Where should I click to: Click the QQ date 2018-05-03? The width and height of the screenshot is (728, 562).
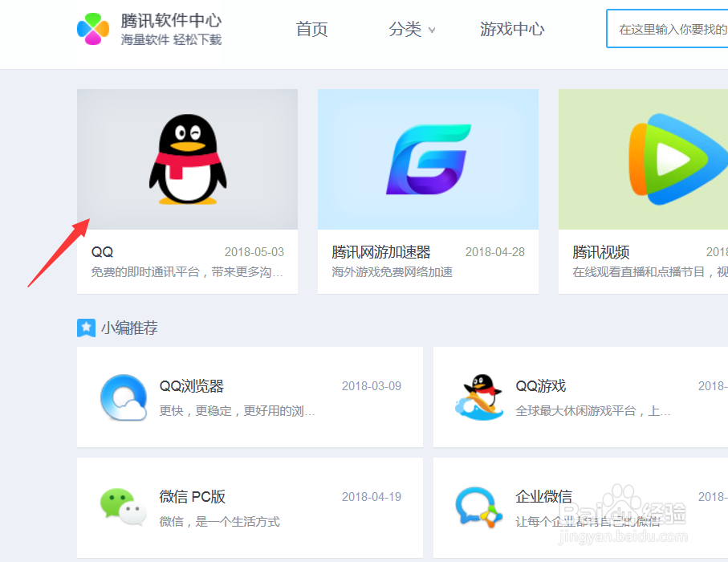click(x=254, y=252)
